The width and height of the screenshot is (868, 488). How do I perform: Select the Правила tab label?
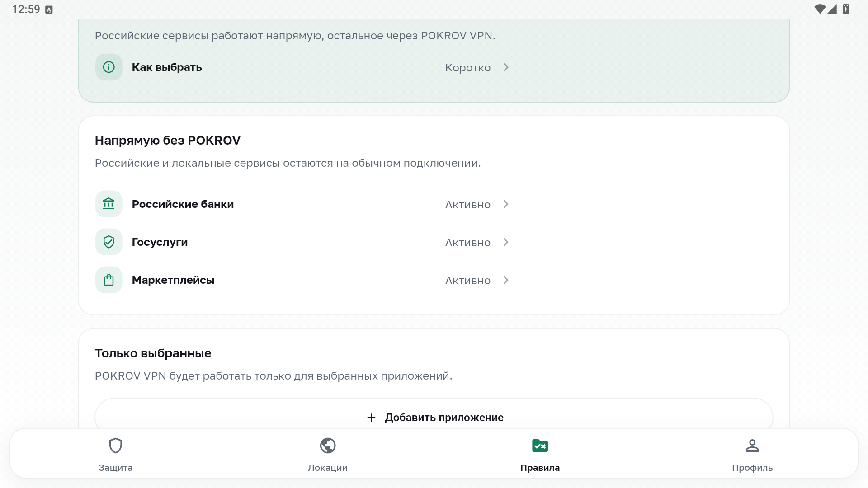click(540, 468)
